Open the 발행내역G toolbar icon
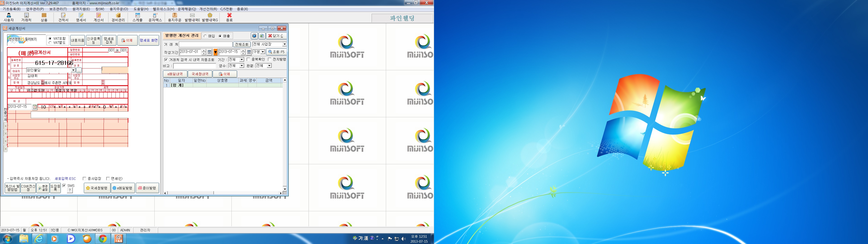This screenshot has height=244, width=868. click(210, 18)
